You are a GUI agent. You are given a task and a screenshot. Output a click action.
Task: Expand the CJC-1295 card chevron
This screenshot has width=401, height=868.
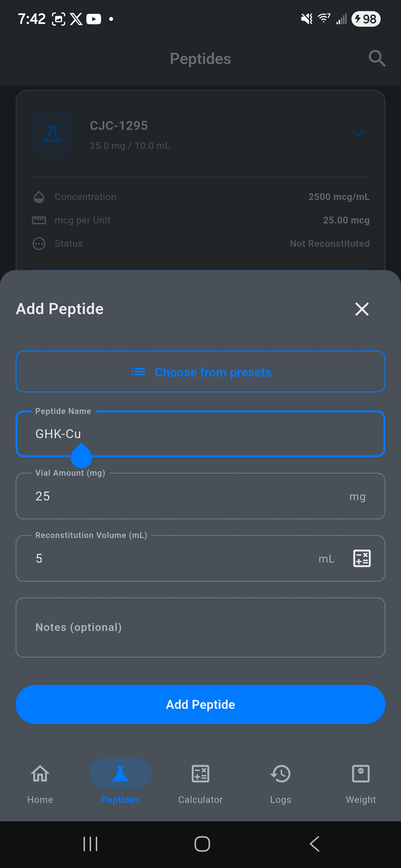(358, 134)
